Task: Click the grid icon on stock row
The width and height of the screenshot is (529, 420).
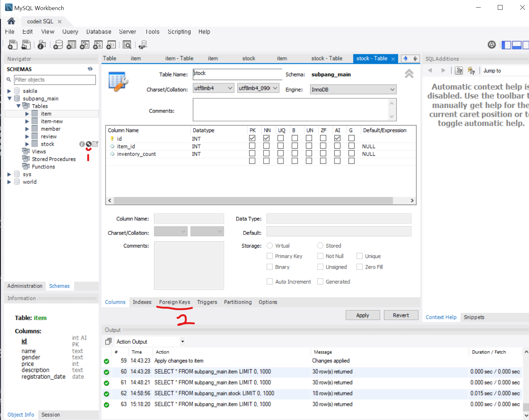Action: click(x=95, y=144)
